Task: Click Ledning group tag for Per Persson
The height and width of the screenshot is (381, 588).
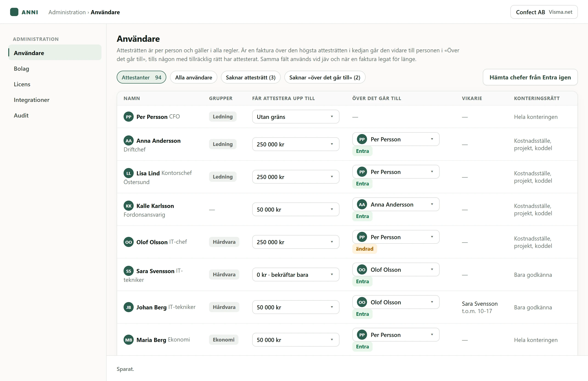Action: point(223,117)
